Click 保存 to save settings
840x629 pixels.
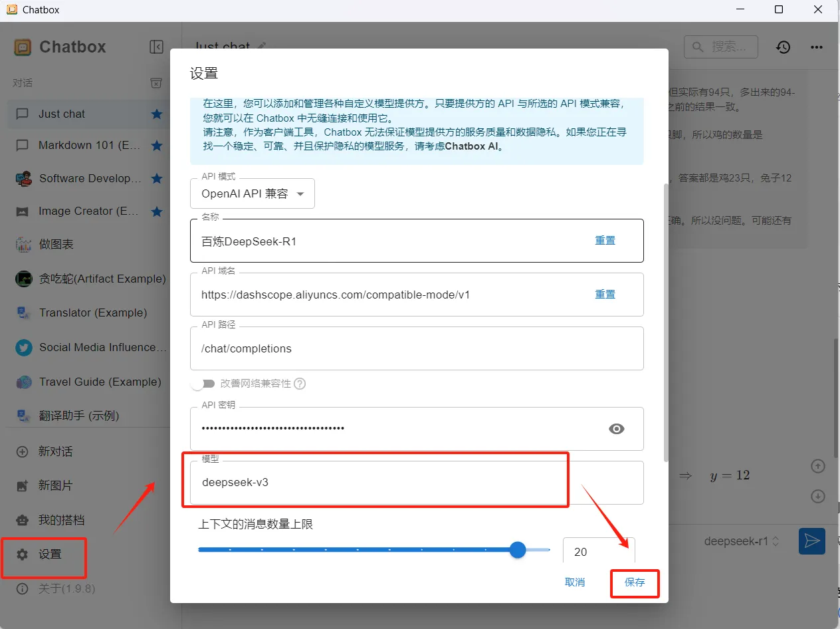pos(635,582)
